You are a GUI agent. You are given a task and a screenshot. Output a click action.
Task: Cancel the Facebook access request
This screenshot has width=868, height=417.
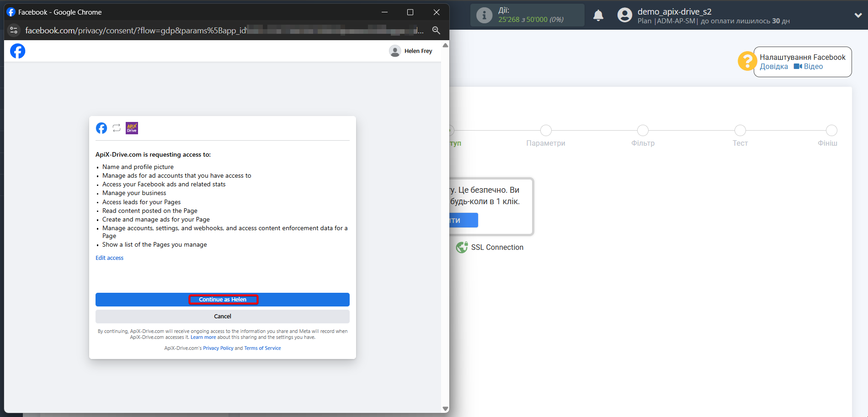pyautogui.click(x=223, y=317)
